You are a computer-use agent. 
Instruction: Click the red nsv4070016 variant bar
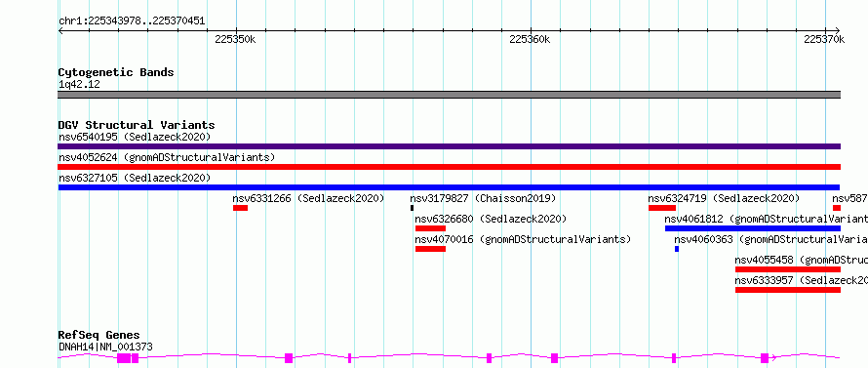coord(431,249)
